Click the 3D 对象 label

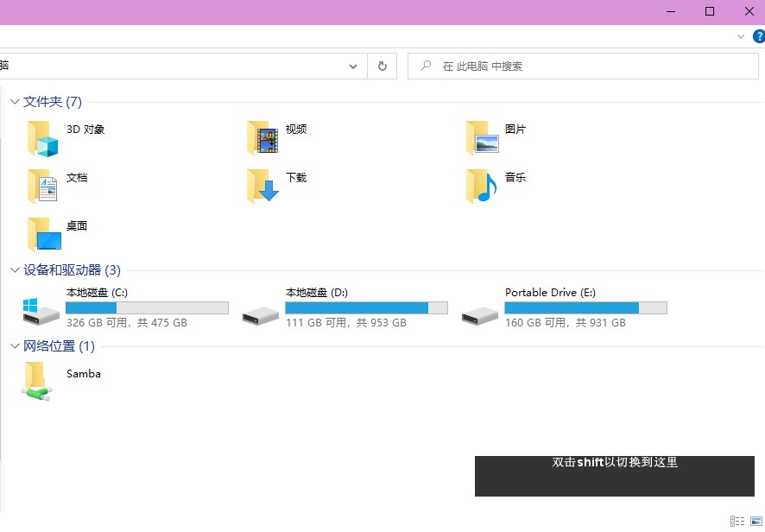coord(85,130)
